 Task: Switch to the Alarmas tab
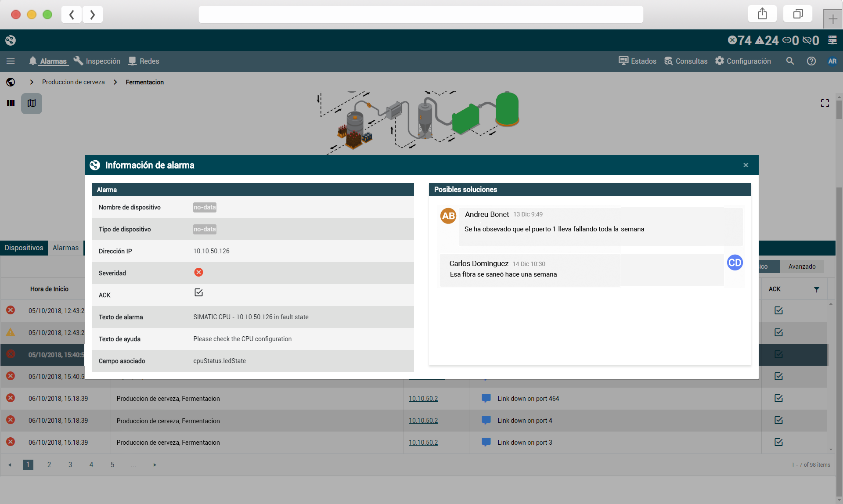65,248
